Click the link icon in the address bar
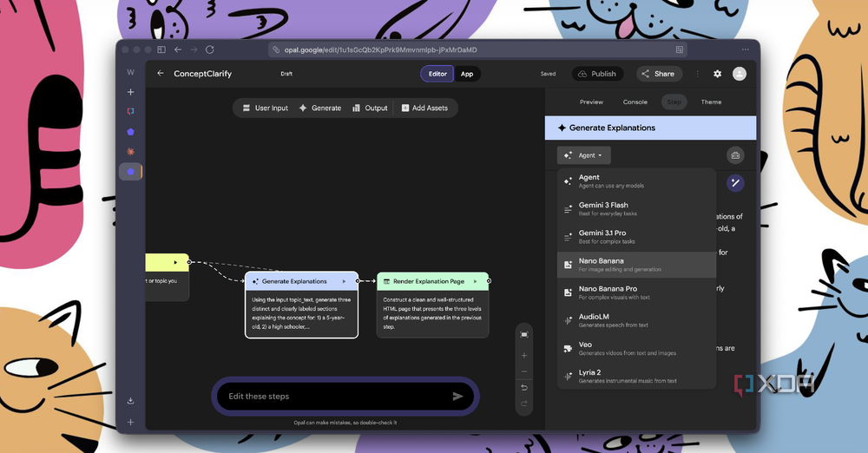 pyautogui.click(x=276, y=49)
